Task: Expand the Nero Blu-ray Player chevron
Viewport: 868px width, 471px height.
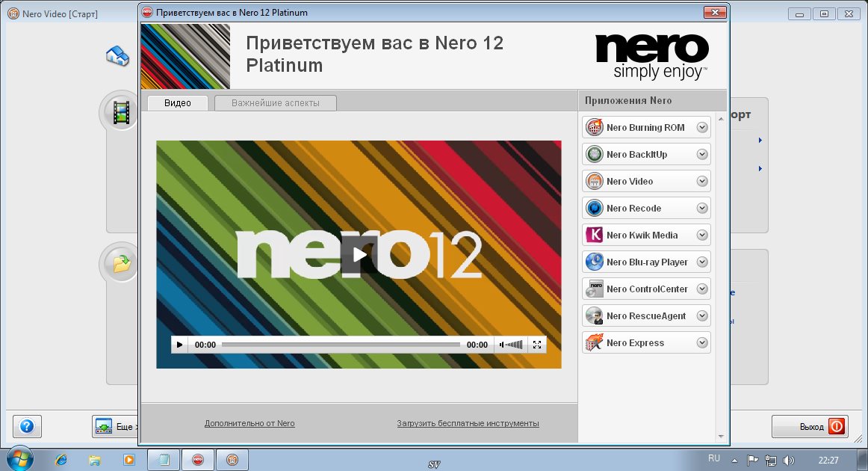Action: pyautogui.click(x=702, y=262)
